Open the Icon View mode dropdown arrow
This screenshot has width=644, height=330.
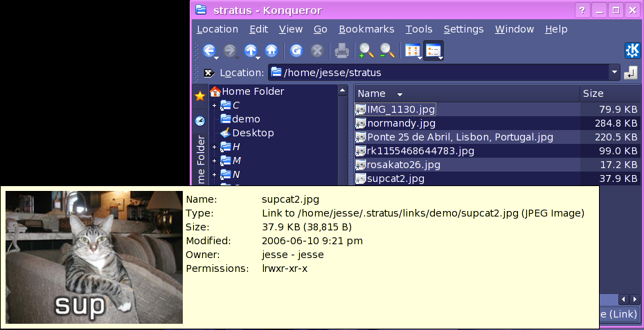pos(420,58)
